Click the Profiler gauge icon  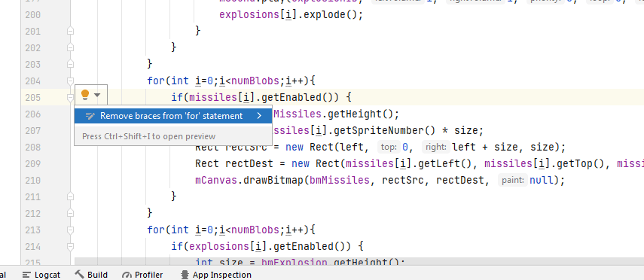click(x=127, y=275)
